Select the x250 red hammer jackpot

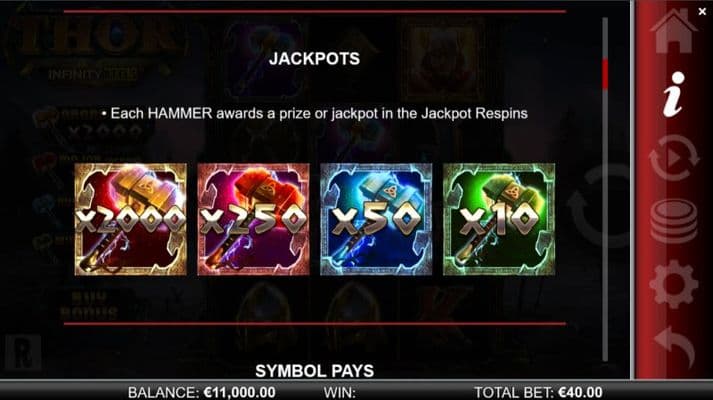(x=253, y=220)
